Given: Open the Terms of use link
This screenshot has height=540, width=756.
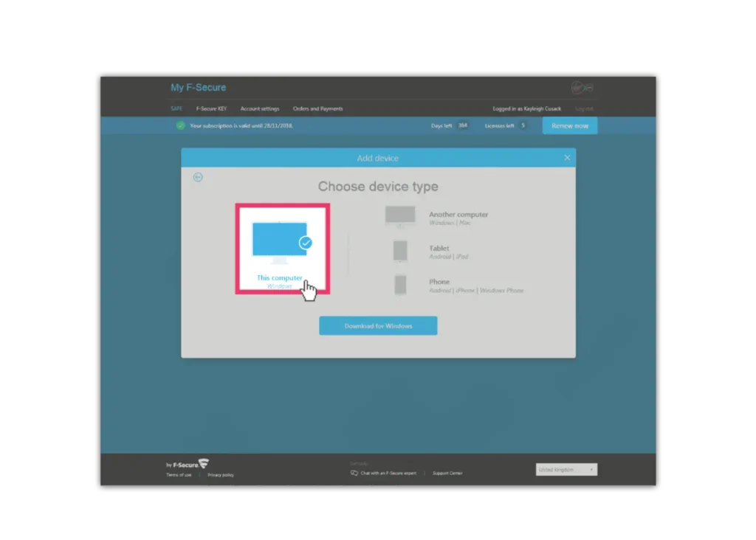Looking at the screenshot, I should click(x=179, y=475).
